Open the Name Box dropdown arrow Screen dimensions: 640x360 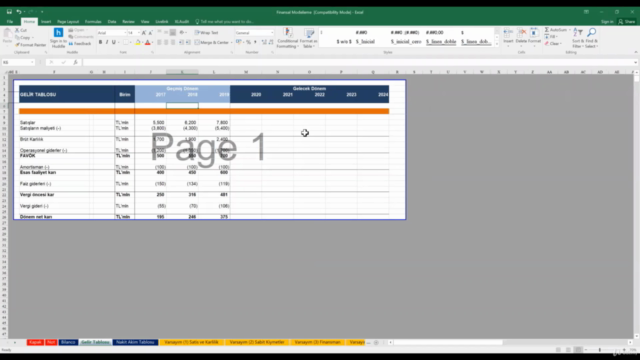click(32, 62)
